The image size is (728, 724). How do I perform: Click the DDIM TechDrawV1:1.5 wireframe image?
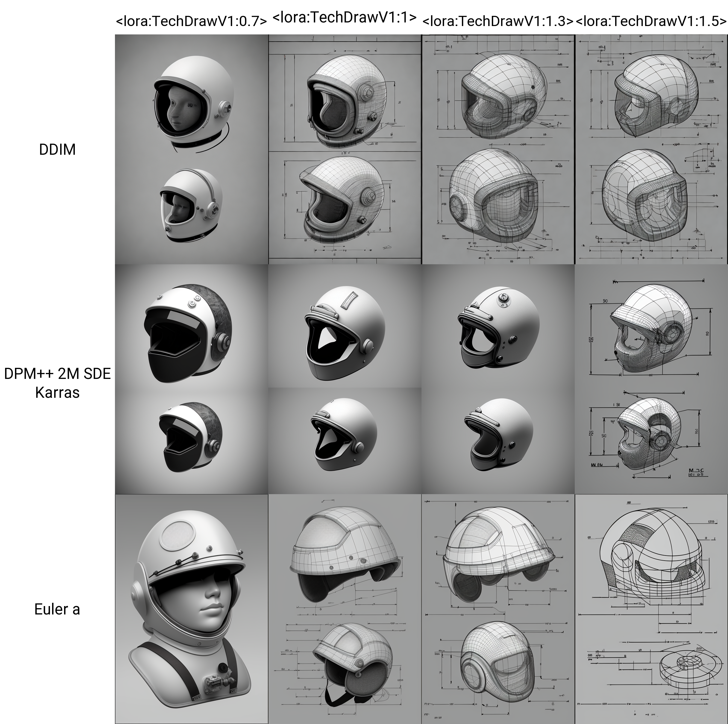tap(651, 149)
